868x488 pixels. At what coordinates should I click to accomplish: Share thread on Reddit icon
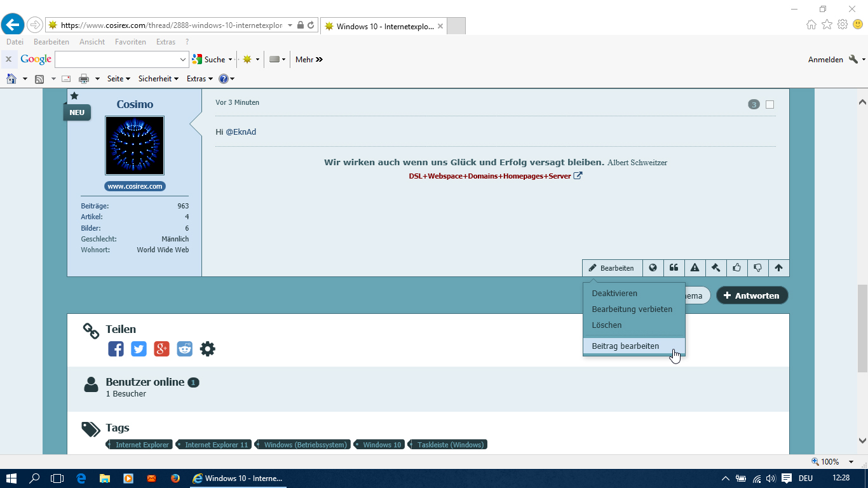184,349
